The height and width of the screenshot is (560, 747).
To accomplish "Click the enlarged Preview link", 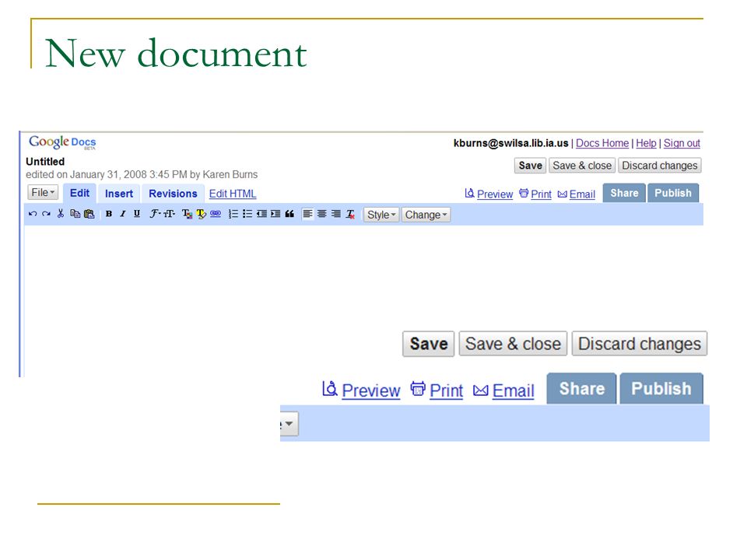I will tap(371, 390).
